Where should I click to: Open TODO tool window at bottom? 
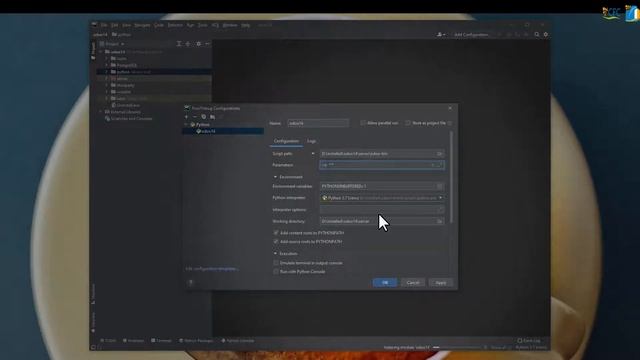(109, 340)
